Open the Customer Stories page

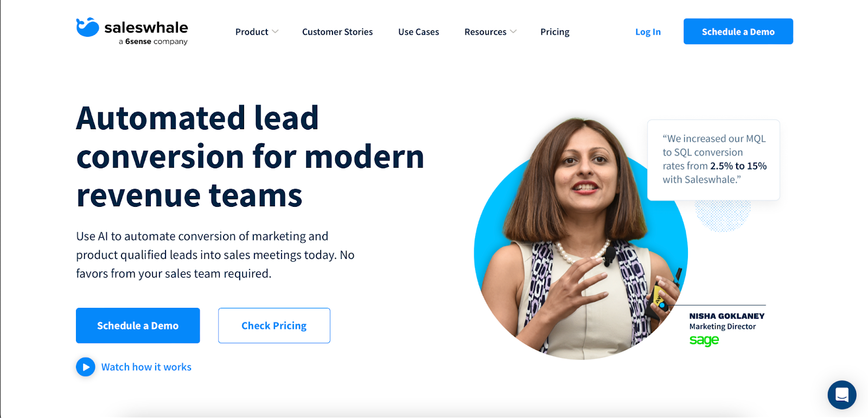(x=337, y=31)
